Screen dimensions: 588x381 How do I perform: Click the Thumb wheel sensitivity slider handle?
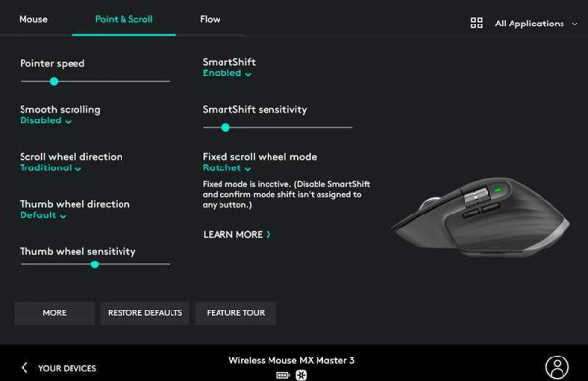(95, 264)
